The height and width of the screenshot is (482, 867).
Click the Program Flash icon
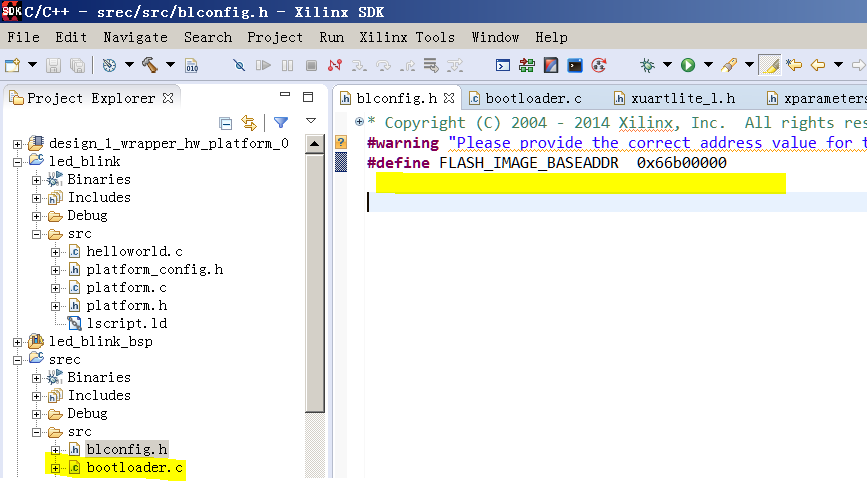click(x=551, y=65)
